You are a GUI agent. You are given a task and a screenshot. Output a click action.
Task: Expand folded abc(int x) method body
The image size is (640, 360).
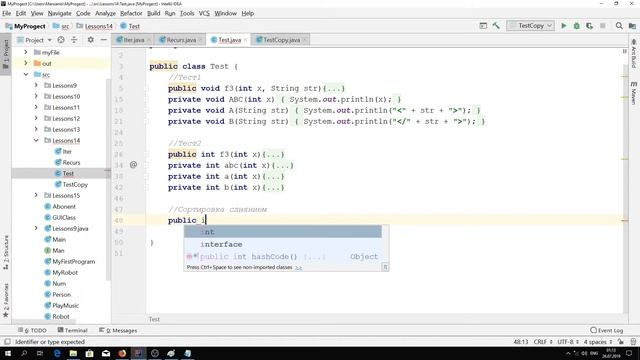click(282, 166)
